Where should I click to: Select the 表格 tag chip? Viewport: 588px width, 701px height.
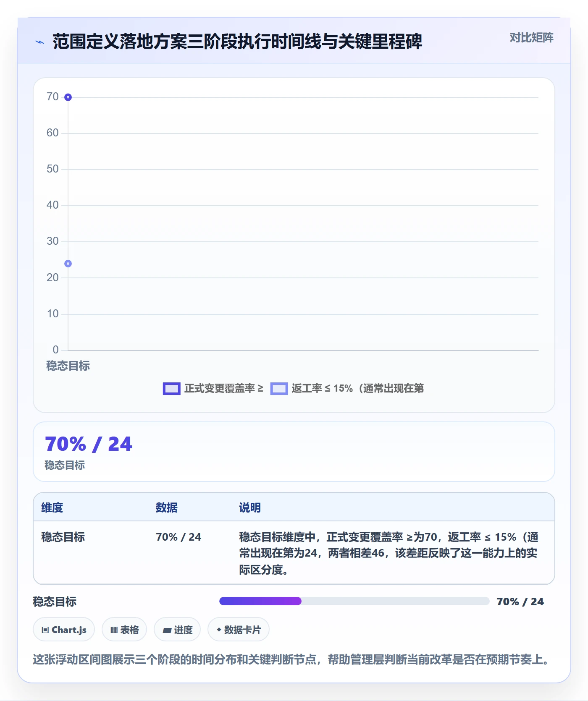coord(124,630)
